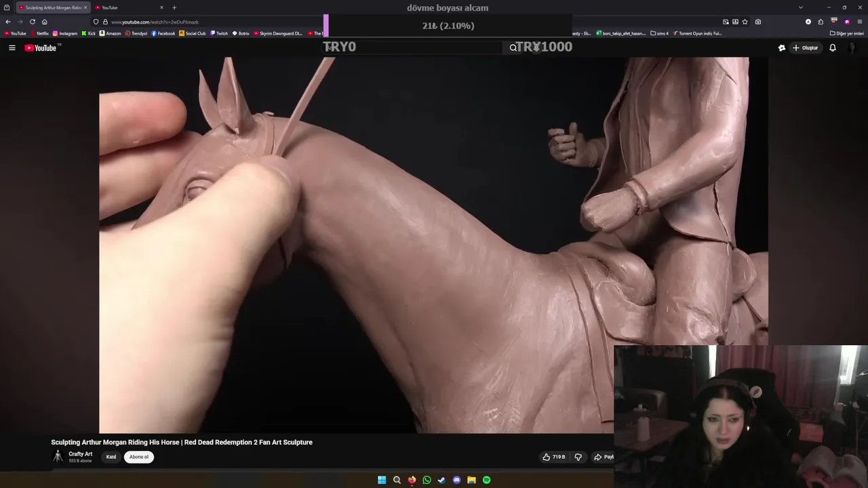Close the second YouTube tab

161,7
